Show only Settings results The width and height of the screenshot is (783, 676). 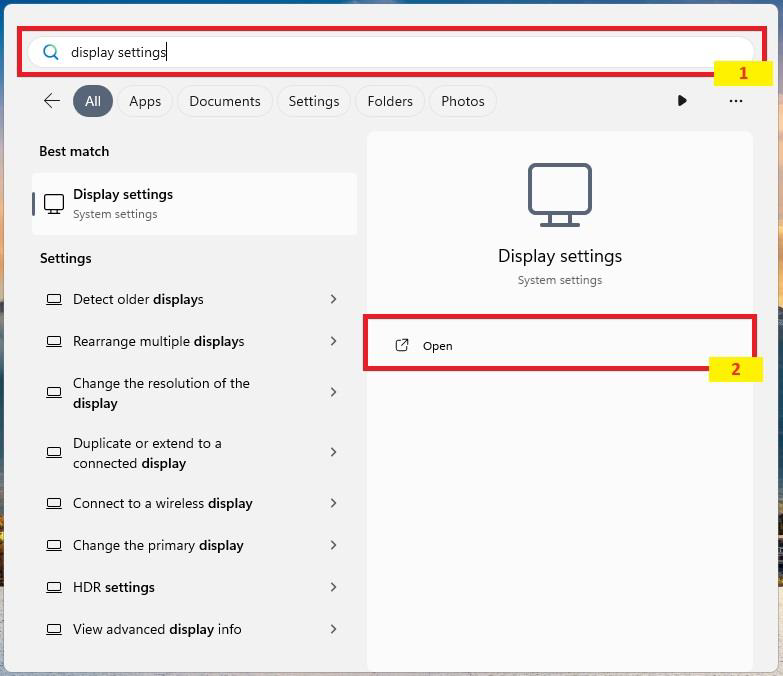click(314, 101)
